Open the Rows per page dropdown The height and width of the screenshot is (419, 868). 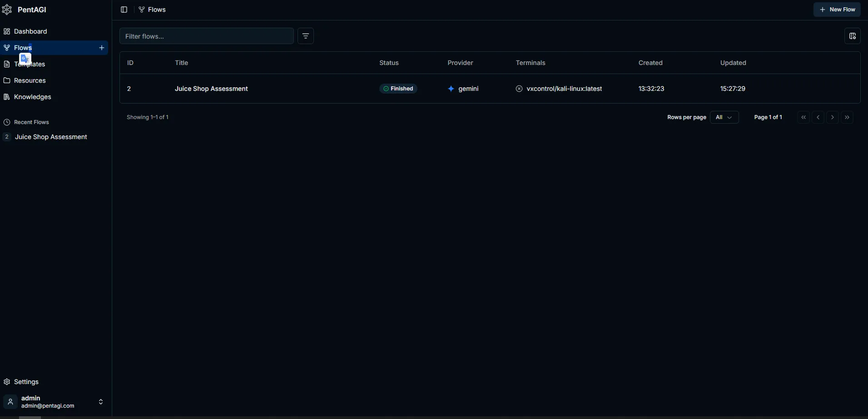click(724, 117)
